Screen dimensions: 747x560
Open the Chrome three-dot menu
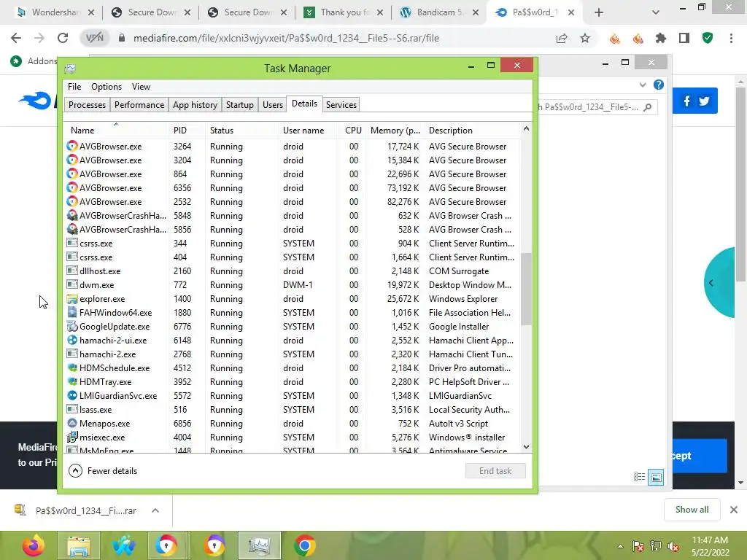(731, 38)
